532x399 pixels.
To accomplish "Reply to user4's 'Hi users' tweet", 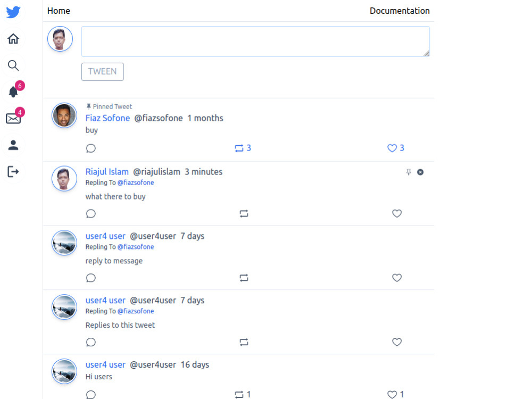I will tap(90, 394).
